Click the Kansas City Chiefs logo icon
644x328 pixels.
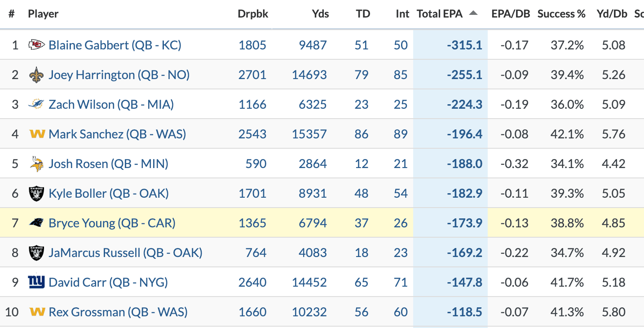click(x=36, y=45)
